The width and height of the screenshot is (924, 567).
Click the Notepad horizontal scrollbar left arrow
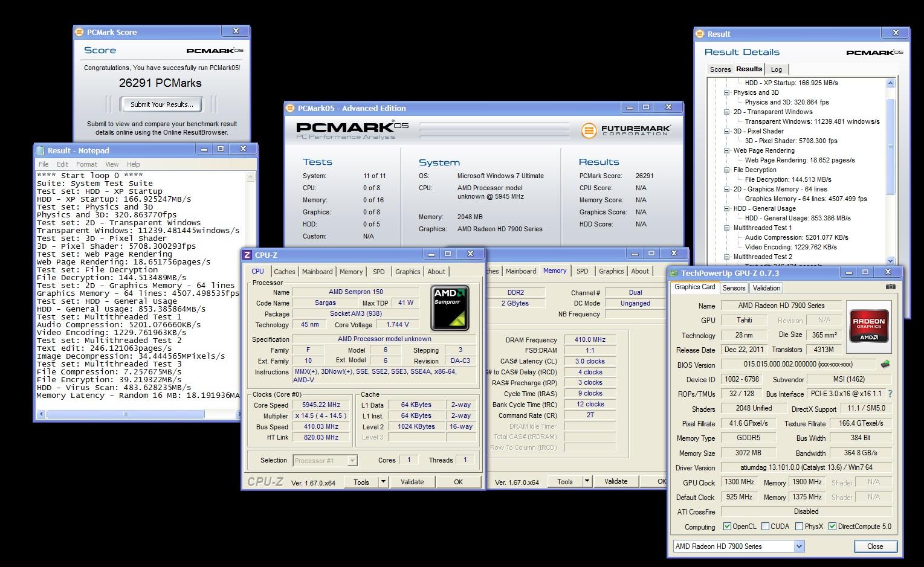point(42,414)
